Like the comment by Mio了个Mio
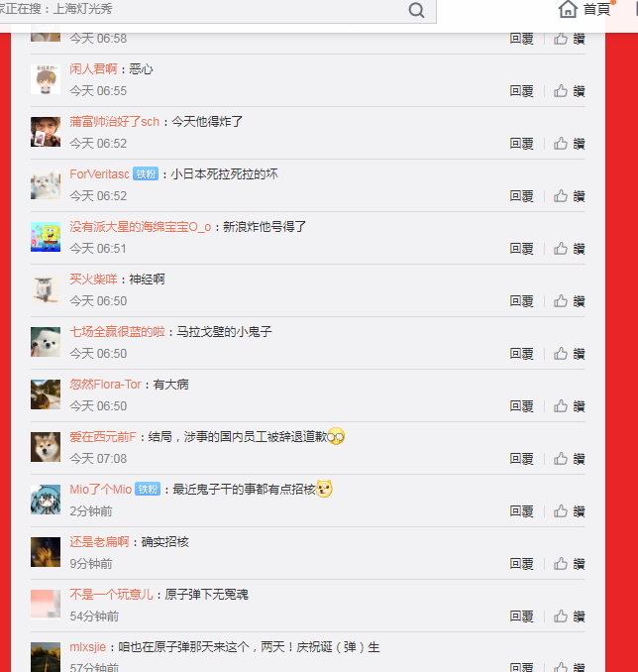Viewport: 638px width, 672px height. coord(569,510)
